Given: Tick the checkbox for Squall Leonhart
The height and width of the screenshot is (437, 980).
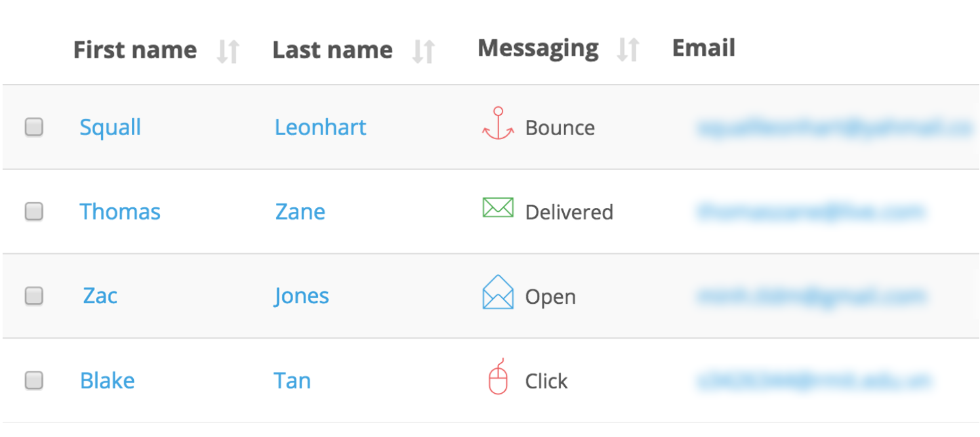Looking at the screenshot, I should 34,127.
